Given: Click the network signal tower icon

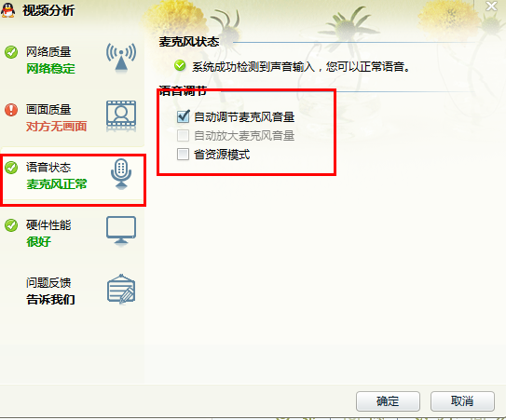Looking at the screenshot, I should click(121, 58).
